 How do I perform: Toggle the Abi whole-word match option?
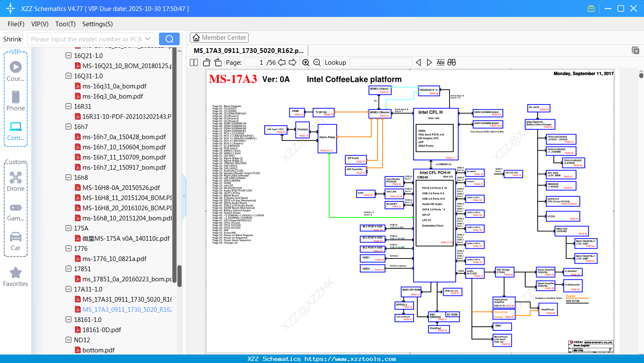pos(440,63)
